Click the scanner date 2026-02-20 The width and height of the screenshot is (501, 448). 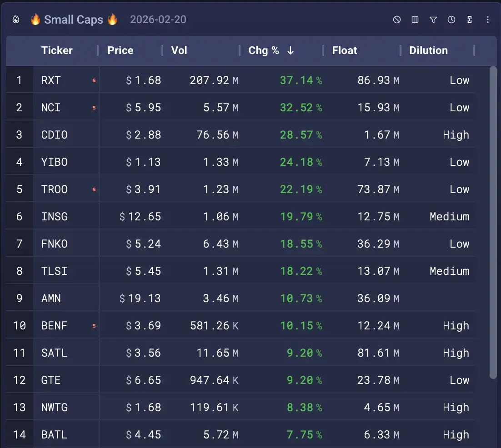tap(158, 20)
